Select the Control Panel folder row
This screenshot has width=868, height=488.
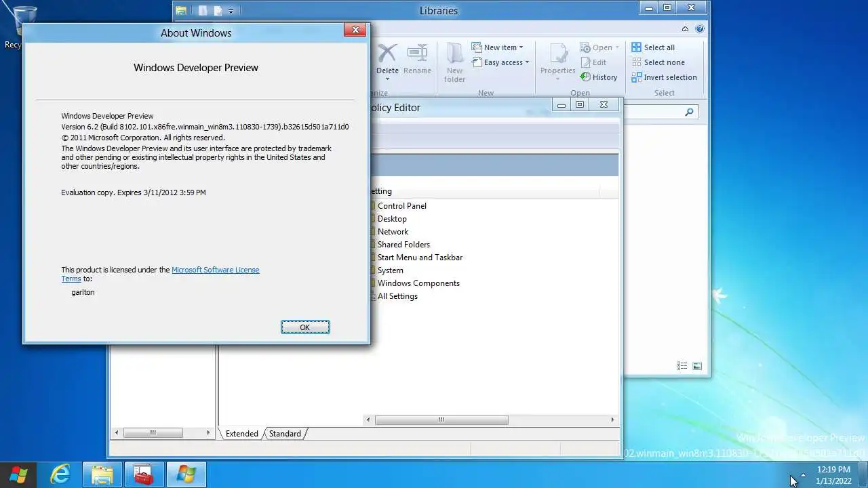[401, 206]
